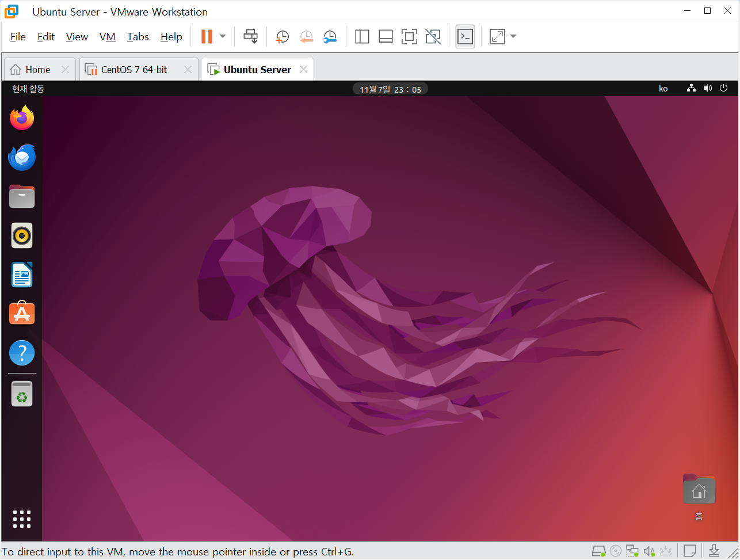
Task: Open the View menu
Action: (77, 37)
